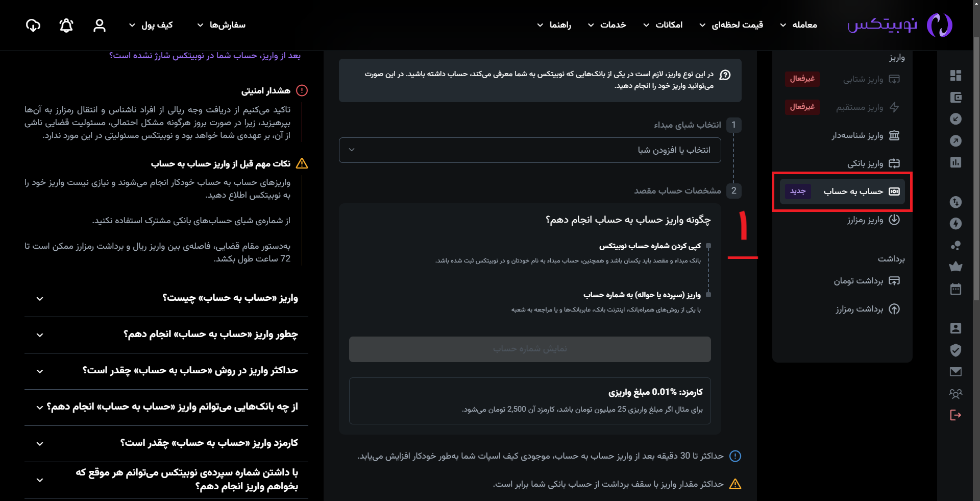This screenshot has height=501, width=980.
Task: Click the download app icon in the top bar
Action: click(33, 25)
